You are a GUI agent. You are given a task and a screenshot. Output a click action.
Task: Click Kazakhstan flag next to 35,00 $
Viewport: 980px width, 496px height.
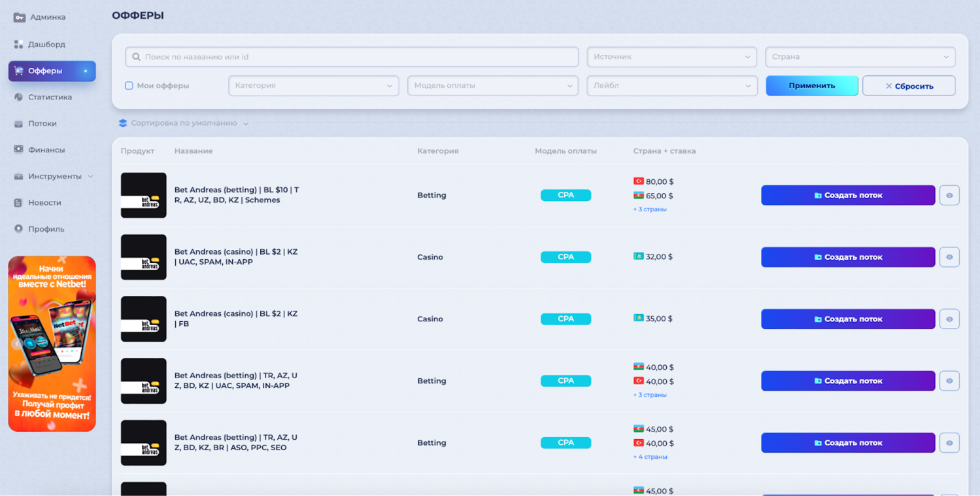point(638,318)
